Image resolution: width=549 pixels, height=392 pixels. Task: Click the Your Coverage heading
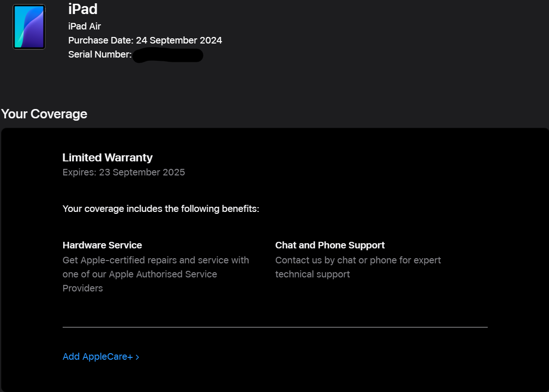[44, 114]
